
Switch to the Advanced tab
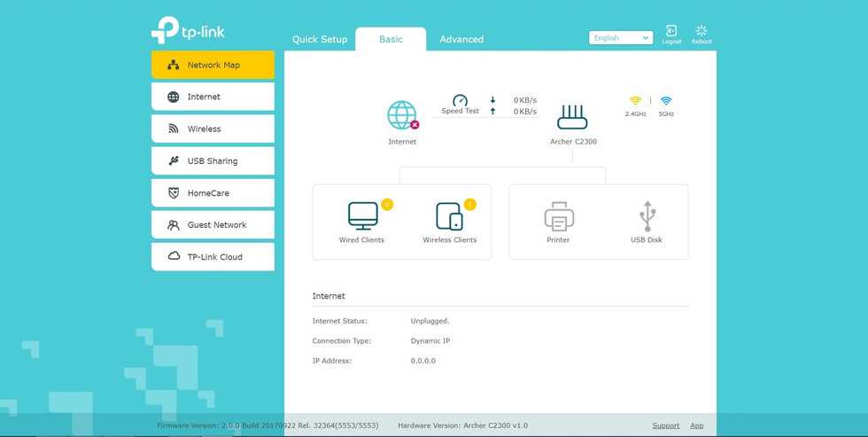(461, 40)
